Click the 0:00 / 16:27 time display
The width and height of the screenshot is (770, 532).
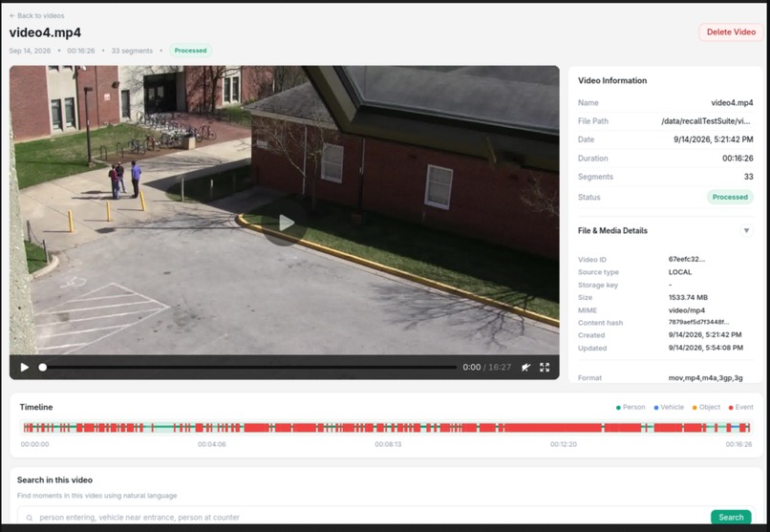click(x=486, y=367)
